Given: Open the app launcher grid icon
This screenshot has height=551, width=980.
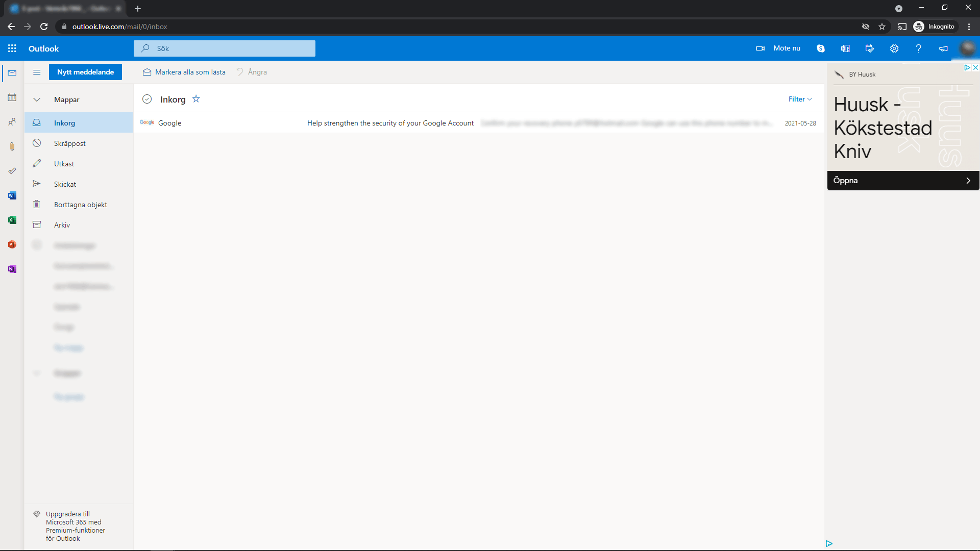Looking at the screenshot, I should 12,48.
